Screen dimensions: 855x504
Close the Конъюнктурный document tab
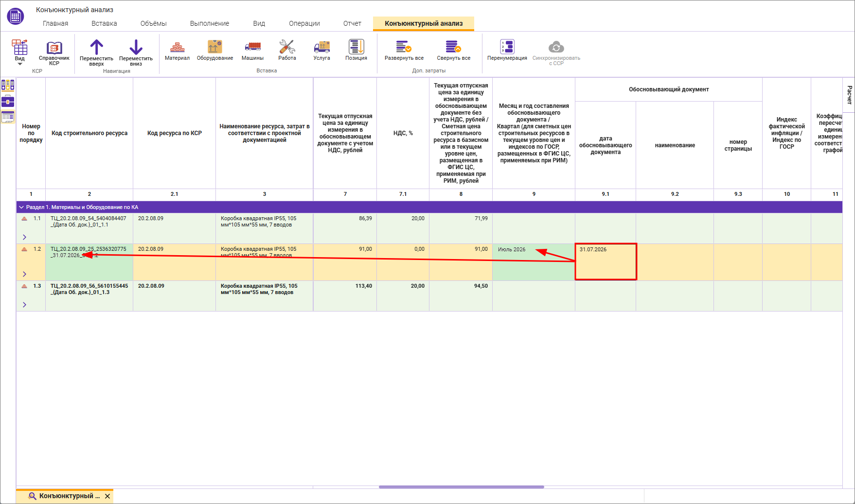pyautogui.click(x=107, y=496)
